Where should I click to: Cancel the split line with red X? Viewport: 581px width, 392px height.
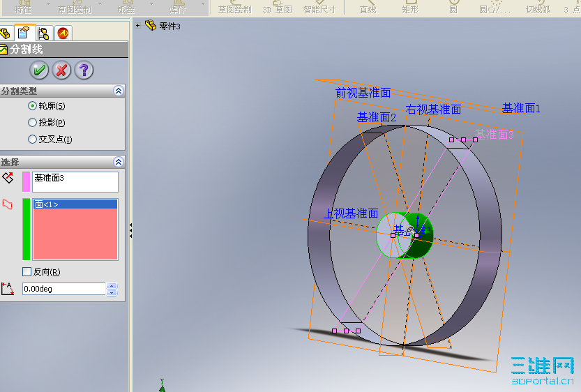coord(61,70)
